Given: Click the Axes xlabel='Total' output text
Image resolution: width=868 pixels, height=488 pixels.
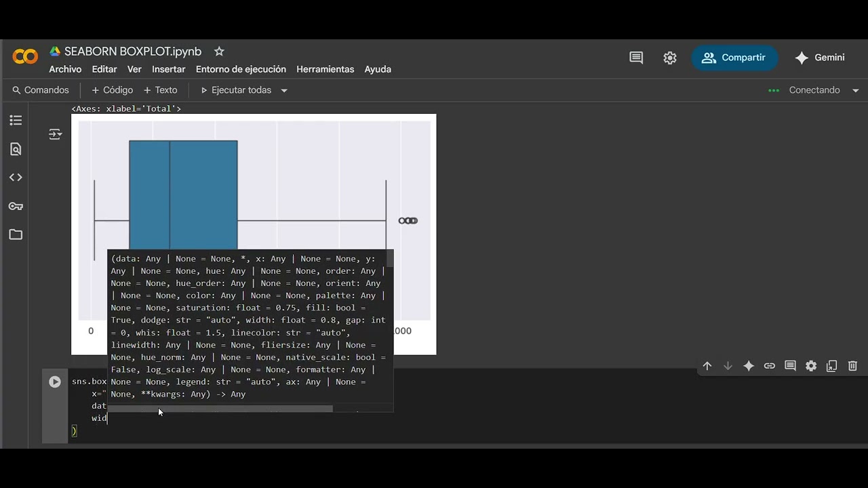Looking at the screenshot, I should [126, 108].
